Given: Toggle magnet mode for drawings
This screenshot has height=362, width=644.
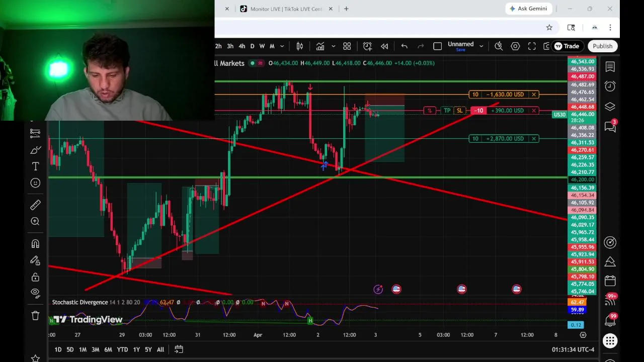Looking at the screenshot, I should pos(35,244).
